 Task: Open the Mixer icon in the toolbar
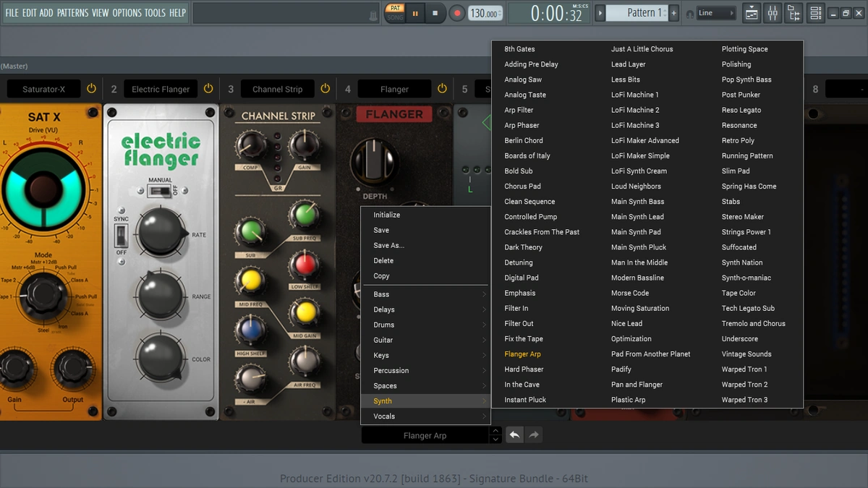click(x=773, y=13)
